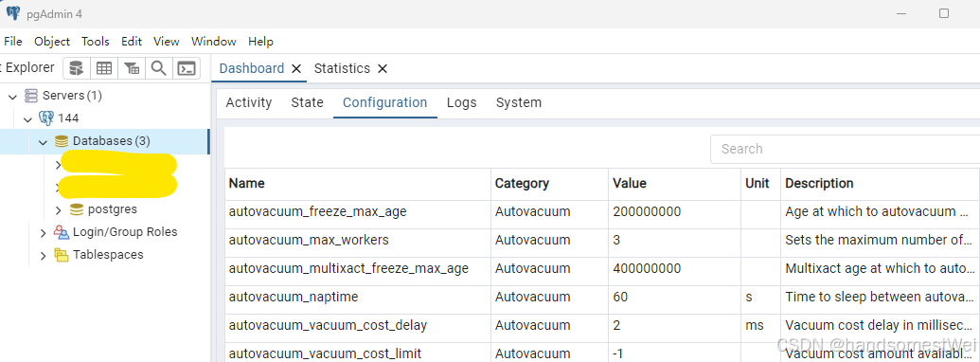The width and height of the screenshot is (980, 362).
Task: Close the Statistics tab
Action: 383,69
